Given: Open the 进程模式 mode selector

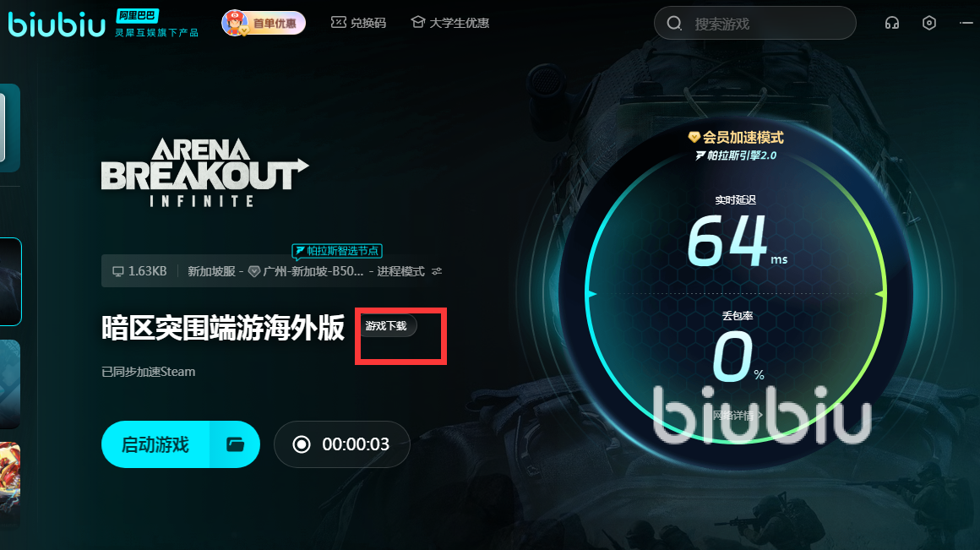Looking at the screenshot, I should 400,271.
